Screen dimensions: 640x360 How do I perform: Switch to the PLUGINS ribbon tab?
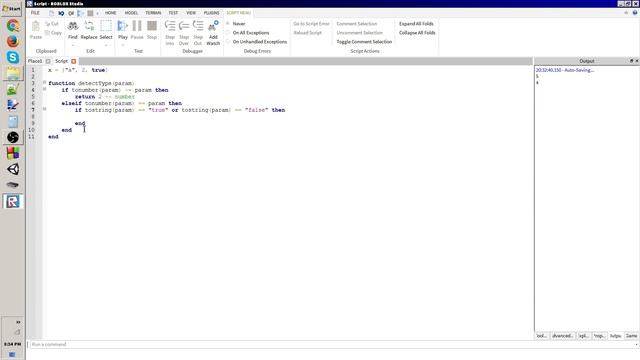point(211,13)
